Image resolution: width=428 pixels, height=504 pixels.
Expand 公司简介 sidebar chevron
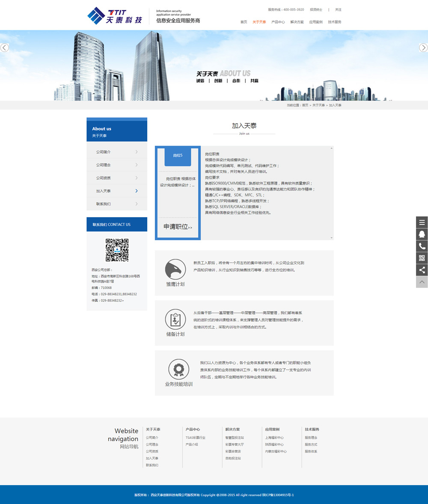click(137, 152)
